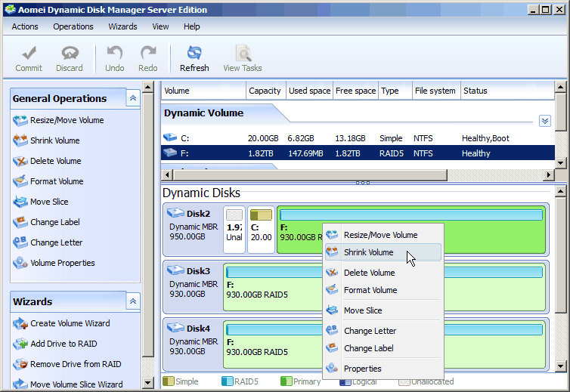Image resolution: width=570 pixels, height=392 pixels.
Task: Sort by the Capacity column header
Action: [x=265, y=91]
